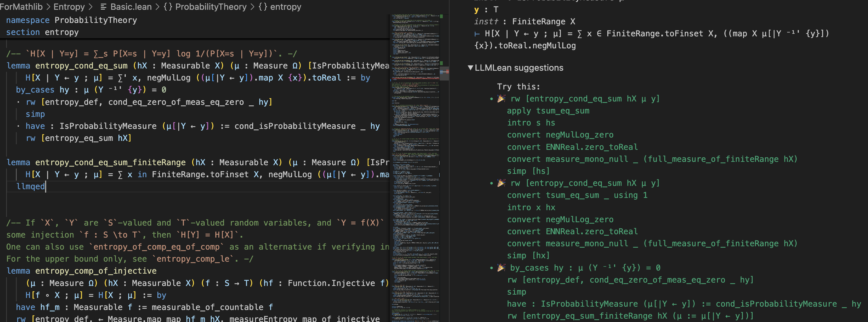This screenshot has width=868, height=322.
Task: Click the minimap viewport slider highlight
Action: [444, 74]
